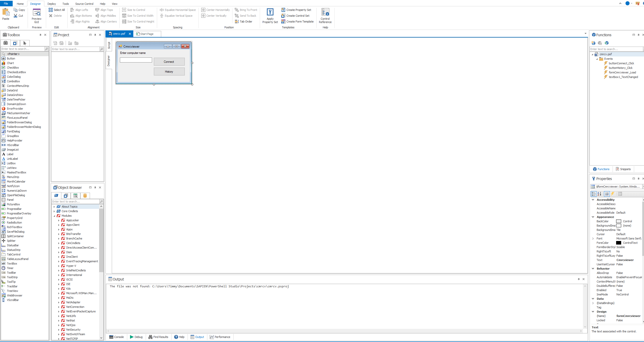Screen dimensions: 644x342
Task: Switch to the Home ribbon tab
Action: pyautogui.click(x=20, y=4)
